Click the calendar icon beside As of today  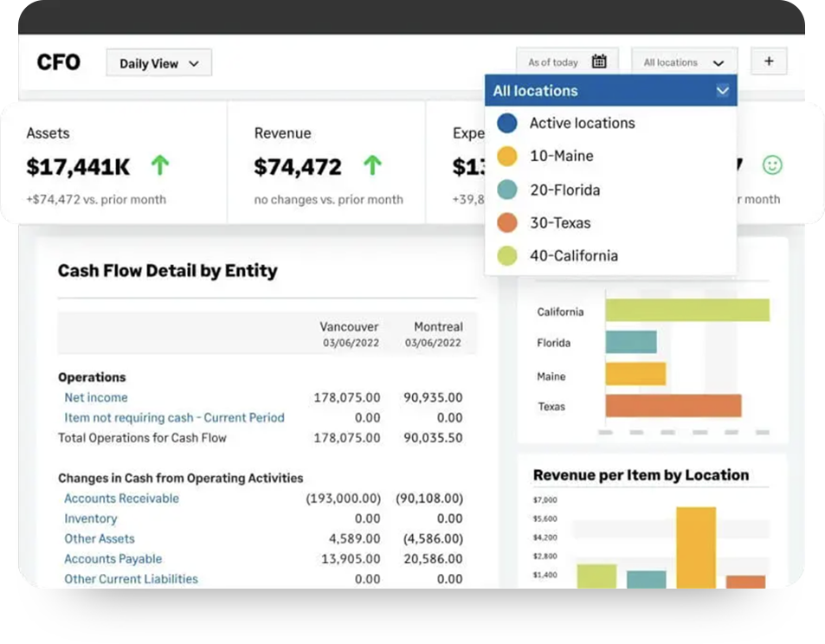click(599, 61)
